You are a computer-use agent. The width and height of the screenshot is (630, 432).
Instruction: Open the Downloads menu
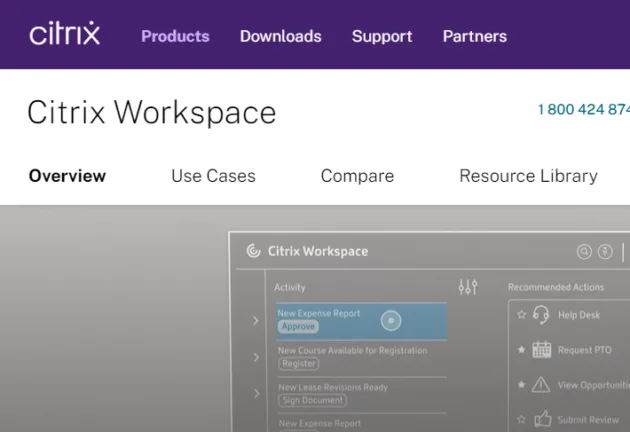tap(280, 36)
